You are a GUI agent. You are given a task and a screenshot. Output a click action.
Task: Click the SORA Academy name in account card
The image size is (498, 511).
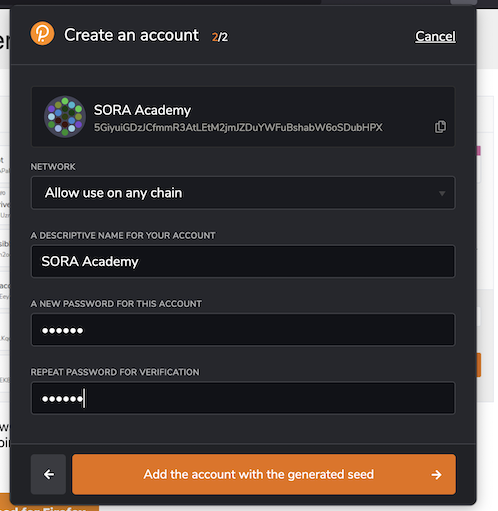(142, 110)
